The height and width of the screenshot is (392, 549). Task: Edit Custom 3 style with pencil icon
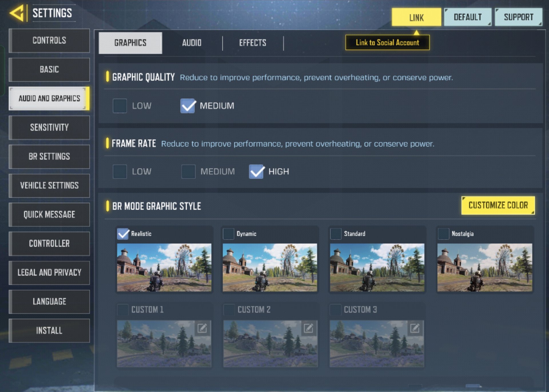[415, 328]
